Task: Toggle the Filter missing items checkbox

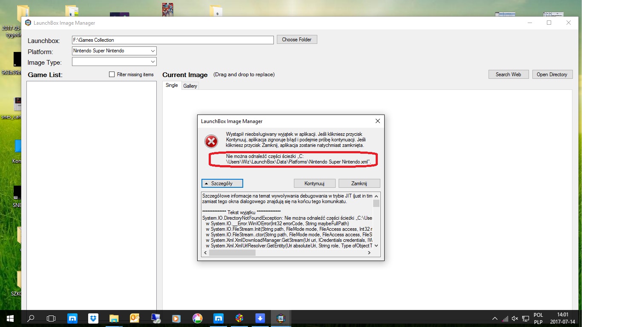Action: click(x=112, y=75)
